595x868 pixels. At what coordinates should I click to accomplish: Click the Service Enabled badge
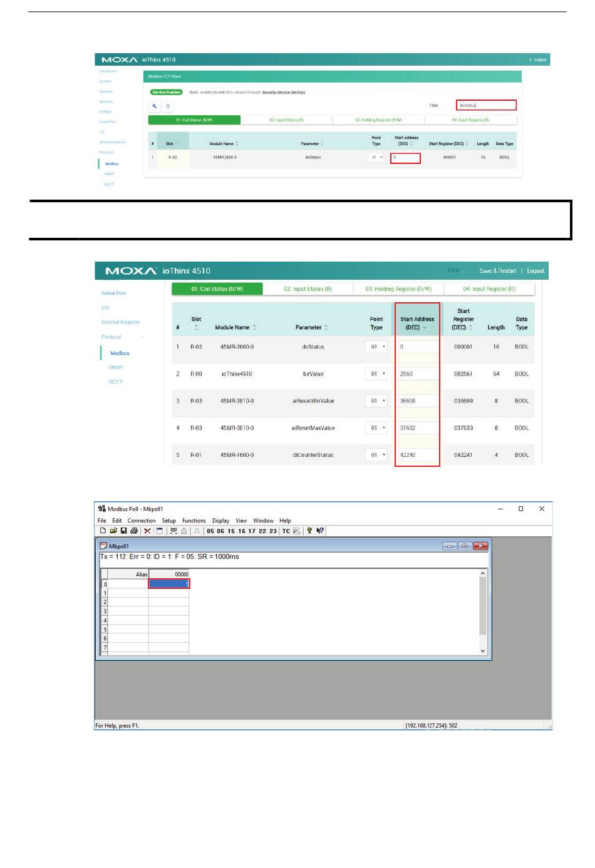tap(166, 92)
